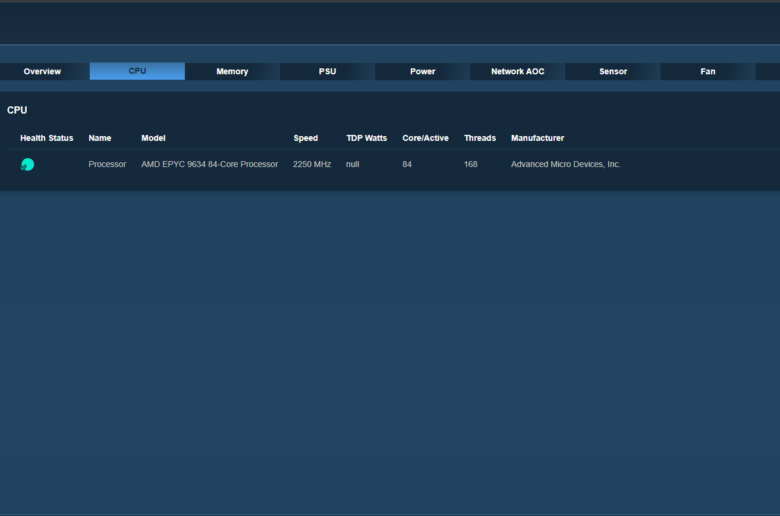Image resolution: width=780 pixels, height=516 pixels.
Task: Open the Overview tab
Action: [42, 71]
